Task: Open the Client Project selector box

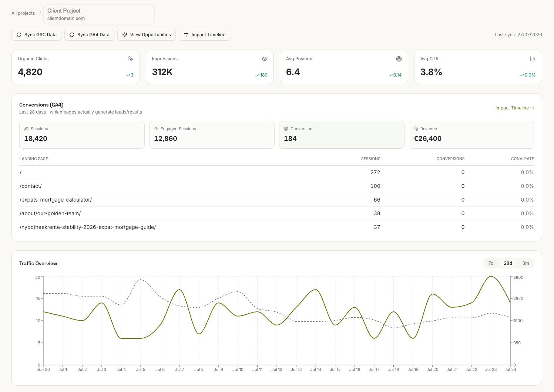Action: point(99,14)
